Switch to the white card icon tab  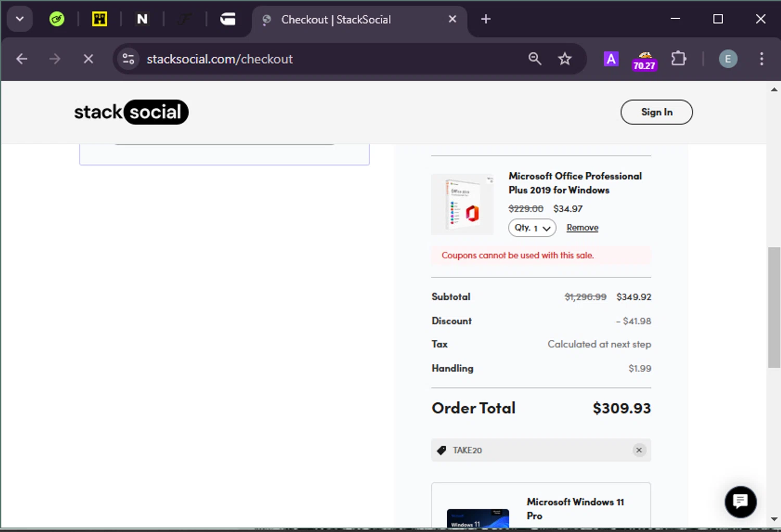coord(228,19)
